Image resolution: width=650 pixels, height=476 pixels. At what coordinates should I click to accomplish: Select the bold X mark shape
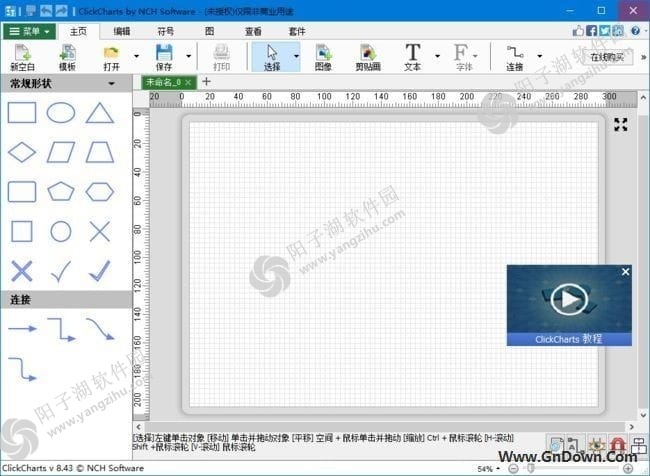22,271
